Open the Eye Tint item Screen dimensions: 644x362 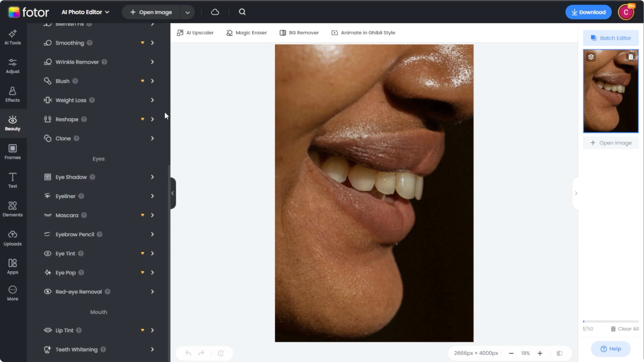tap(99, 254)
